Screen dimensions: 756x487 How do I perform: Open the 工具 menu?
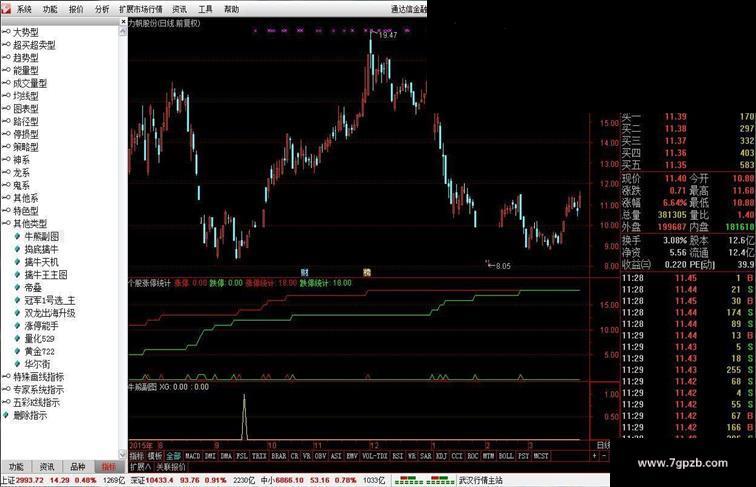[206, 9]
